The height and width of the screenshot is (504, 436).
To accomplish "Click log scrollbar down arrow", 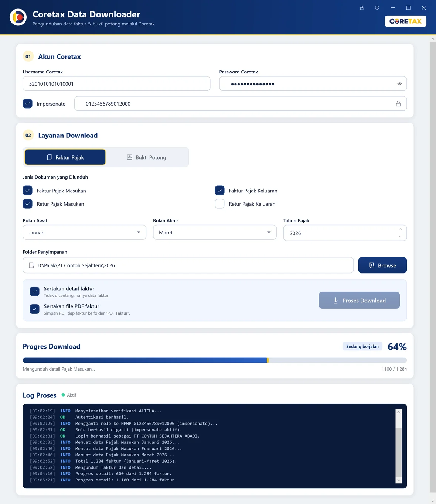I will coord(399,480).
